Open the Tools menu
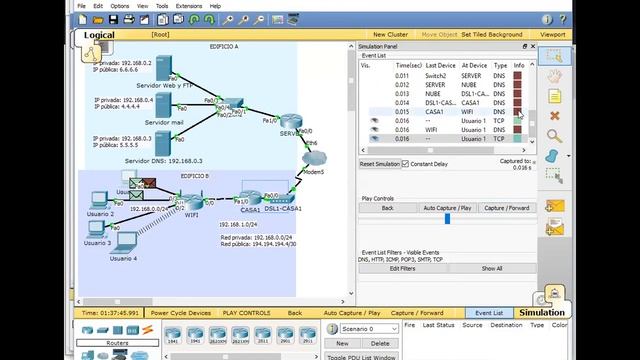Screen dimensions: 640x360 coord(162,6)
